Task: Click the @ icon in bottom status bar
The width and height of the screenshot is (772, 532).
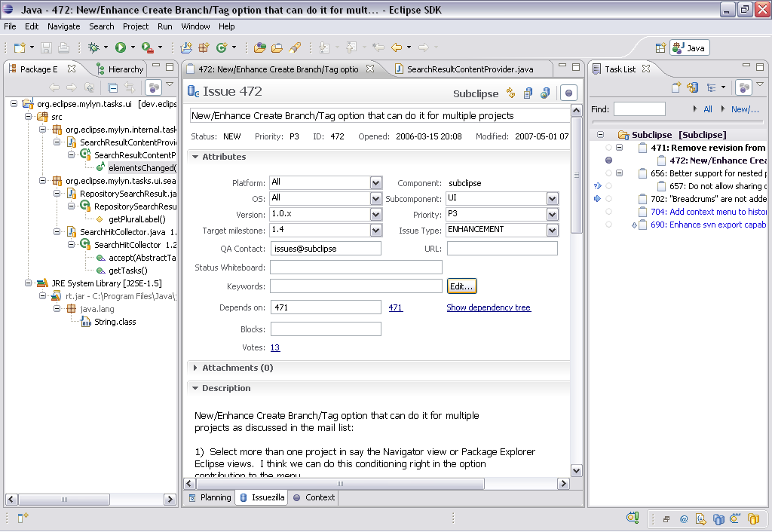Action: click(x=684, y=518)
